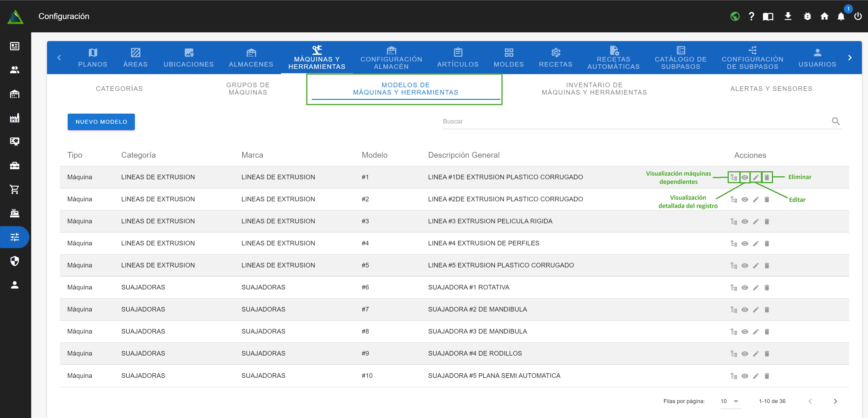Open the notifications bell
The height and width of the screenshot is (418, 868).
click(x=841, y=16)
